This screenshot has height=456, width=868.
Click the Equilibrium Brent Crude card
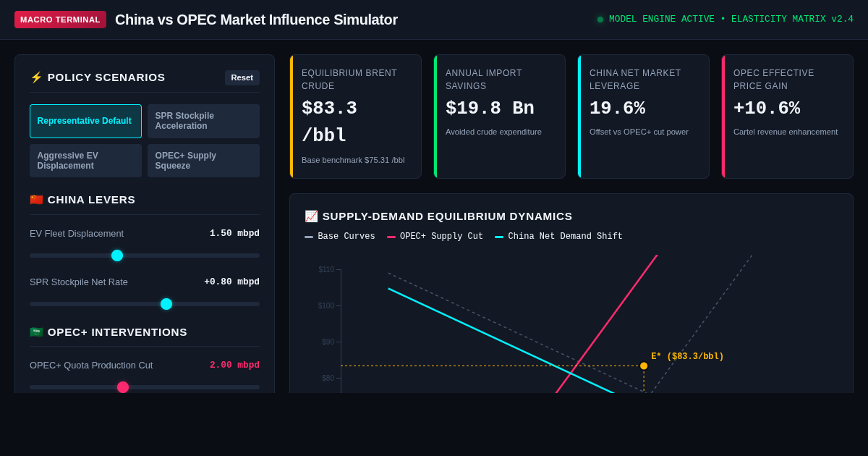356,117
